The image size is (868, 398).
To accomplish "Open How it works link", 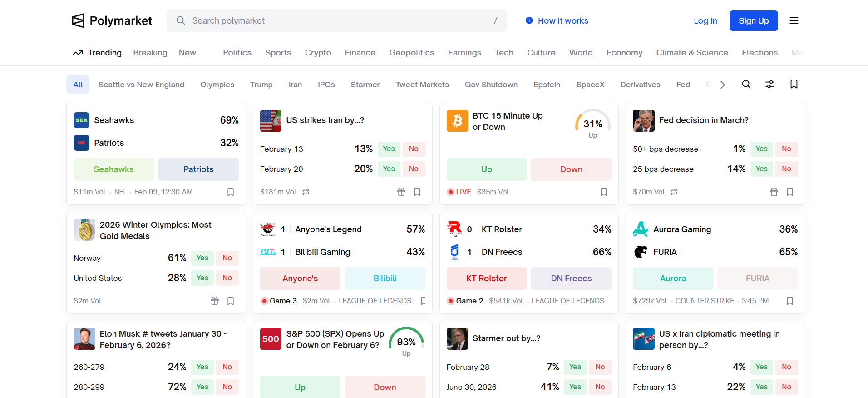I will point(563,21).
